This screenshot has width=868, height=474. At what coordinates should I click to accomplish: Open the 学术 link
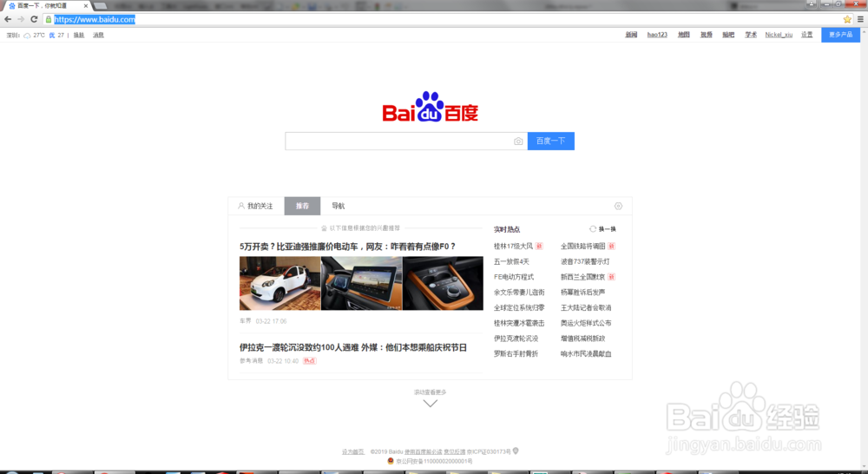(x=751, y=35)
